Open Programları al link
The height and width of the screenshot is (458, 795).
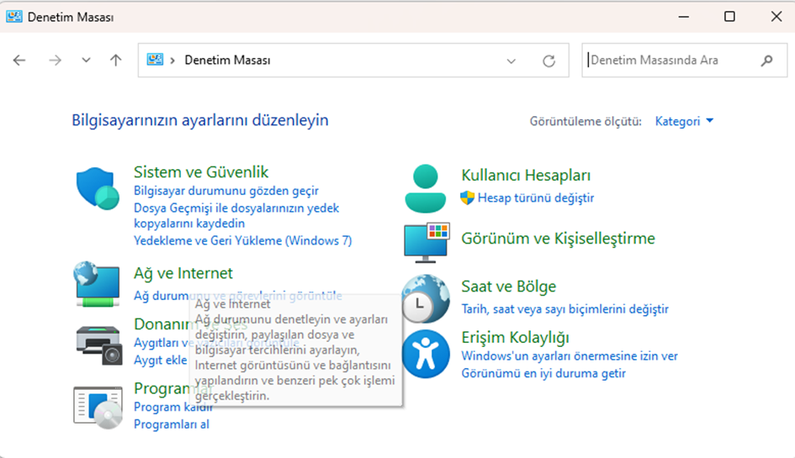tap(171, 424)
